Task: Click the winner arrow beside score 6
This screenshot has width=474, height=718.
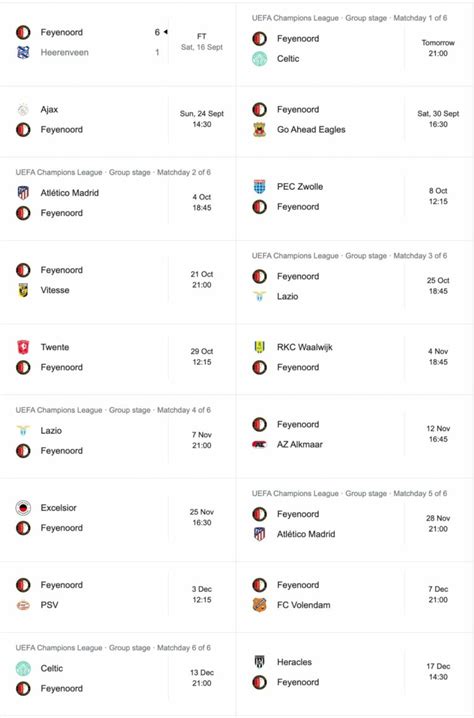Action: 165,32
